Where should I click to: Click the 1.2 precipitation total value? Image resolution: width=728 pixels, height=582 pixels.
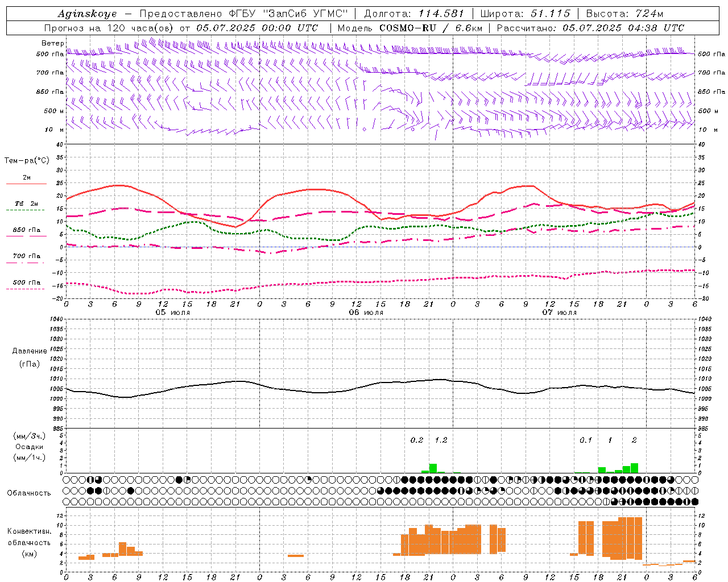click(x=441, y=440)
